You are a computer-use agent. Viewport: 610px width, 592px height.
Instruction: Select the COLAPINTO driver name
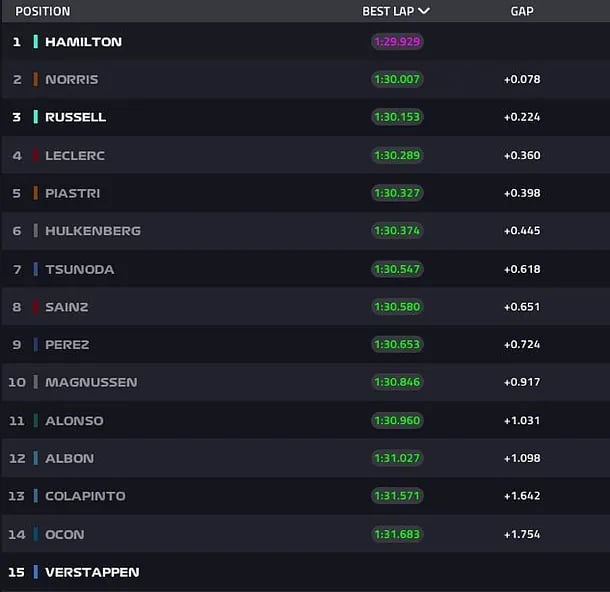[85, 496]
